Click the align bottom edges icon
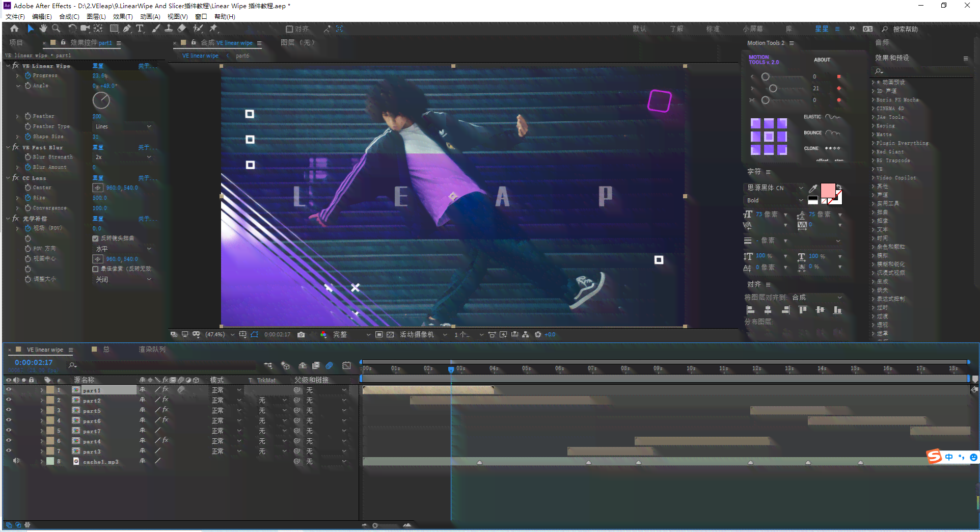Image resolution: width=980 pixels, height=532 pixels. point(837,310)
